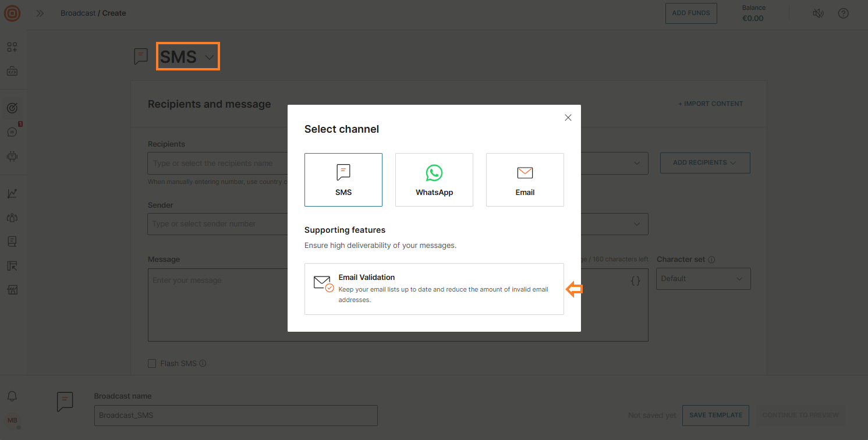Screen dimensions: 868x440
Task: Select the SMS channel card
Action: [343, 179]
